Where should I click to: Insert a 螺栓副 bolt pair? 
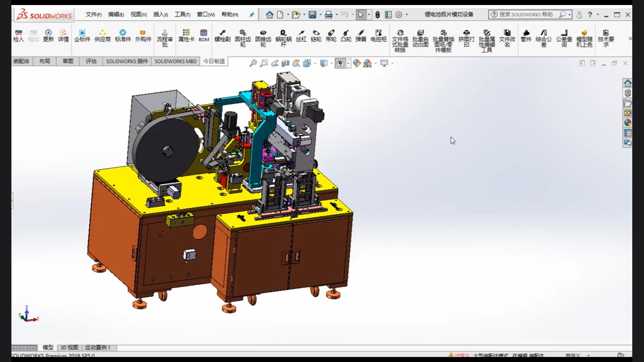[x=222, y=36]
